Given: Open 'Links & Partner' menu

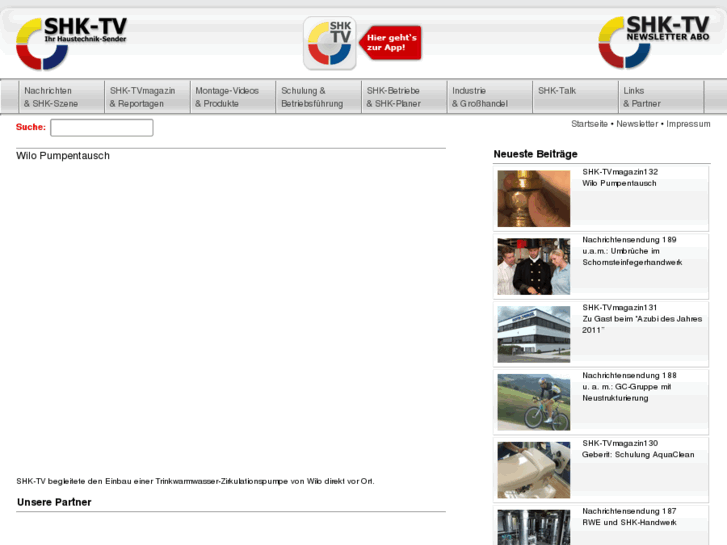Looking at the screenshot, I should tap(661, 97).
